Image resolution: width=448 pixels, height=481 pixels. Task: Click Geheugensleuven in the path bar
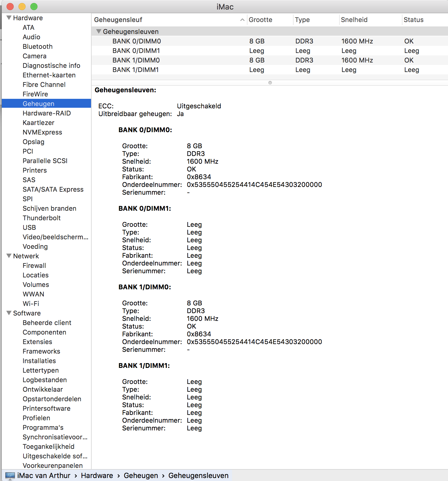pos(198,476)
